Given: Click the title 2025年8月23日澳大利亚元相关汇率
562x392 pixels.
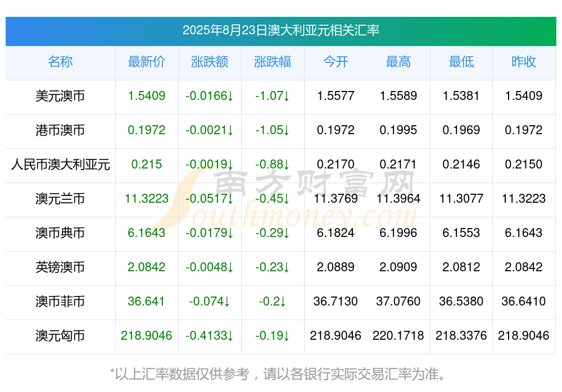Looking at the screenshot, I should coord(281,30).
